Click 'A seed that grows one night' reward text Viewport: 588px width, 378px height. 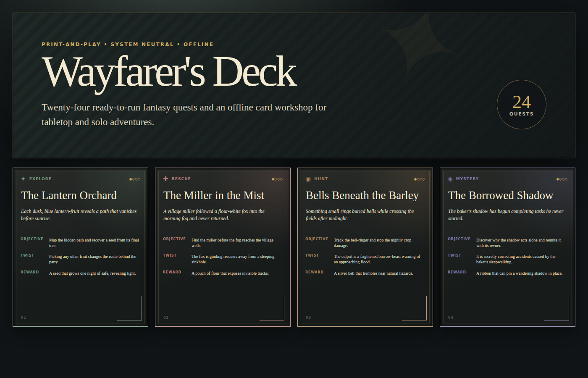[92, 273]
